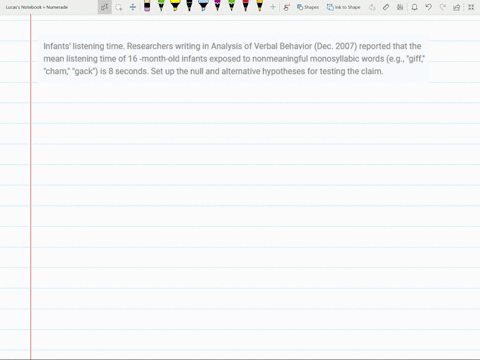Select the green pen beside the eraser
Image resolution: width=480 pixels, height=360 pixels.
coord(161,6)
